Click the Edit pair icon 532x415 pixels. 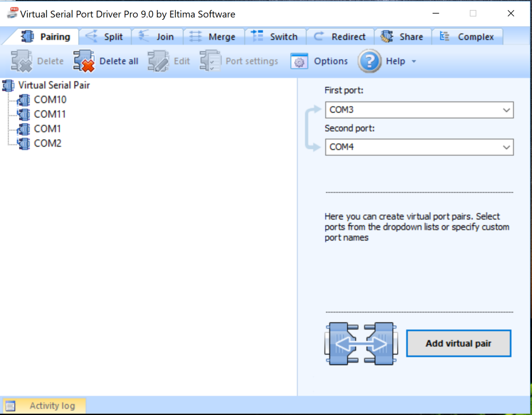pos(158,61)
